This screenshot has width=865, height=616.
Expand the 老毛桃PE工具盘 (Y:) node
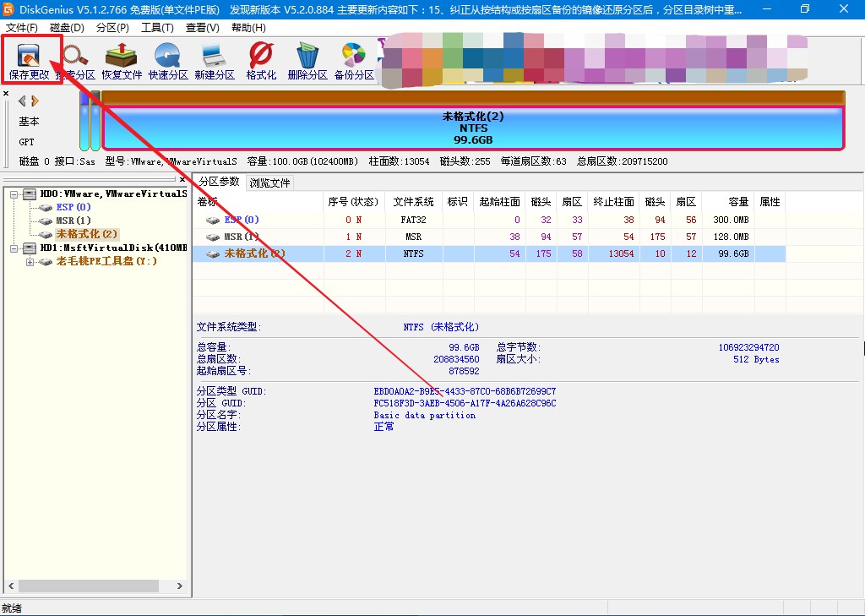(x=30, y=262)
